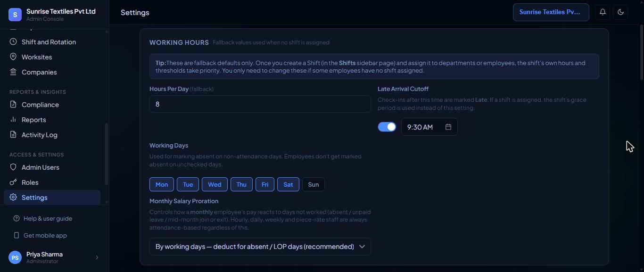
Task: Open Help & user guide link
Action: click(x=48, y=219)
